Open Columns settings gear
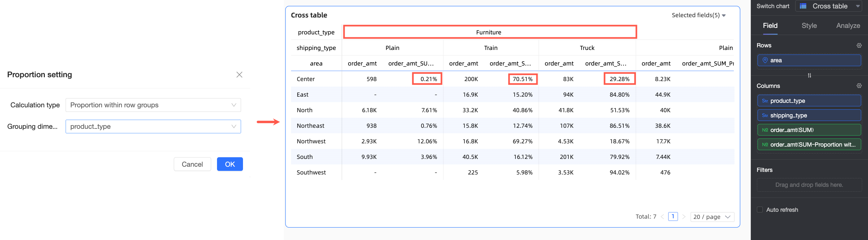The image size is (868, 240). click(x=859, y=86)
